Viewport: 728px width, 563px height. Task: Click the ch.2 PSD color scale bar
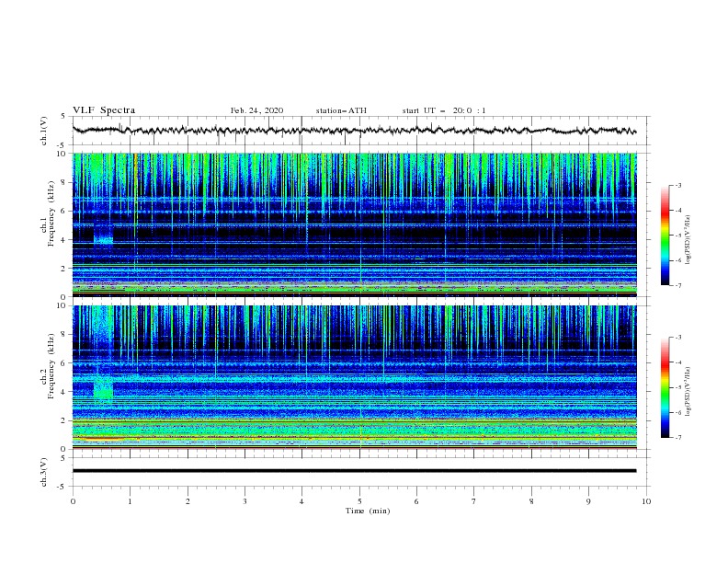click(665, 387)
